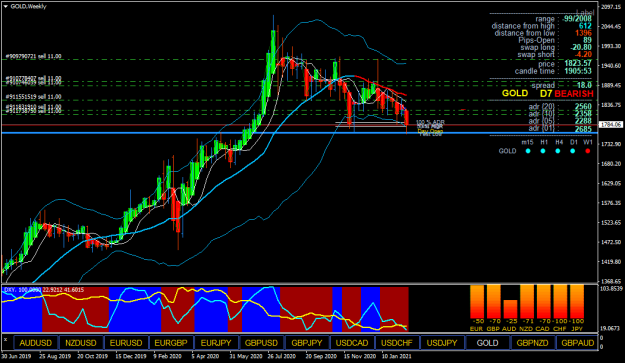Switch to the GBPNZD pair
Viewport: 625px width, 363px height.
click(532, 343)
